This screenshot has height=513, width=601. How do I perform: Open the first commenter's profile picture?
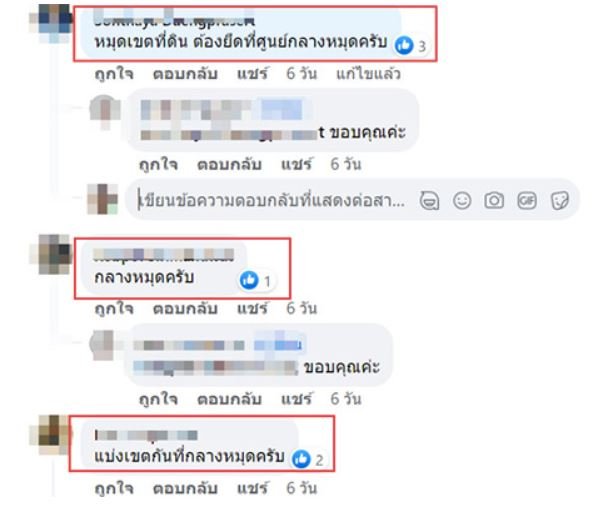click(x=51, y=23)
